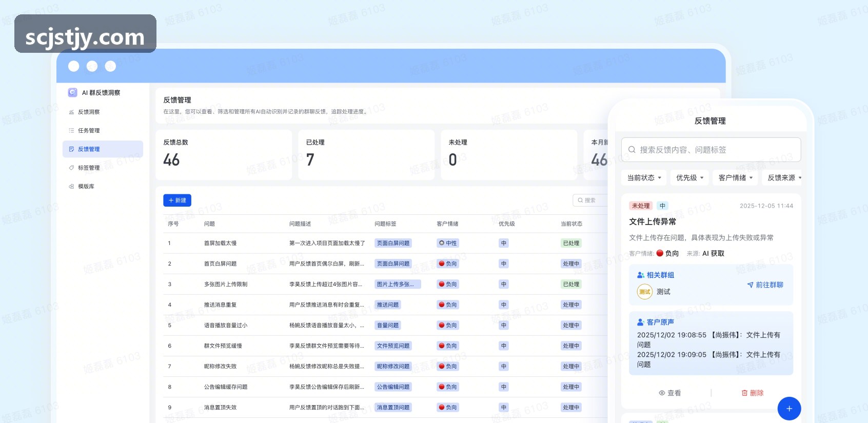The width and height of the screenshot is (868, 423).
Task: Click the 未处理 badge on the mobile card
Action: pyautogui.click(x=641, y=206)
